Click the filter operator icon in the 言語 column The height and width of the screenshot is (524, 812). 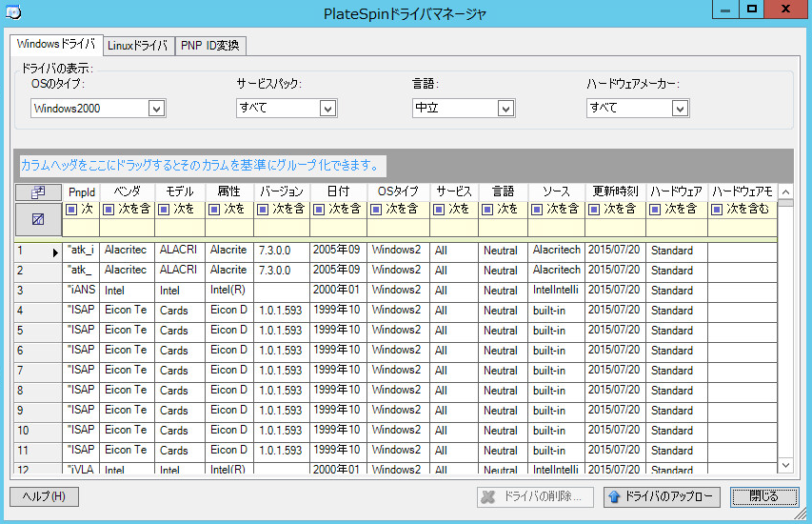[x=487, y=209]
